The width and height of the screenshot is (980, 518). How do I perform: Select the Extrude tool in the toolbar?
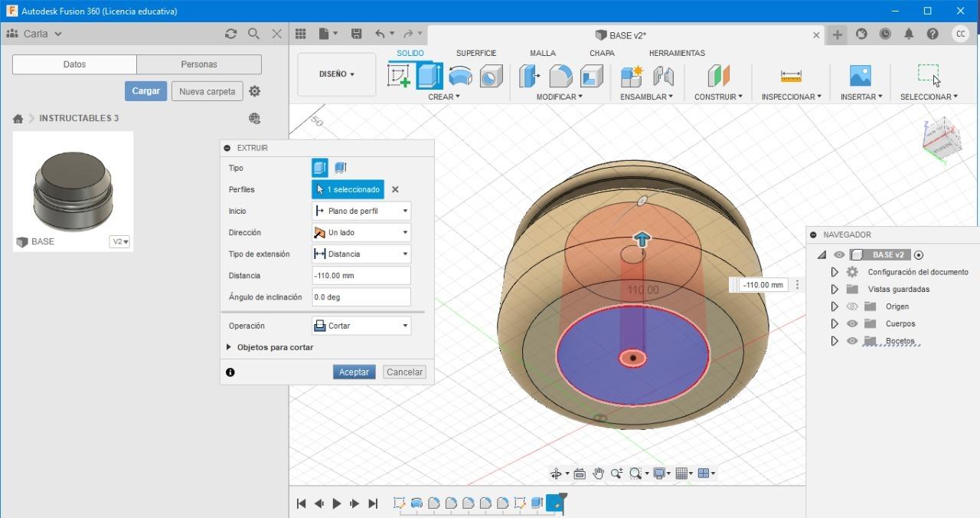(430, 75)
